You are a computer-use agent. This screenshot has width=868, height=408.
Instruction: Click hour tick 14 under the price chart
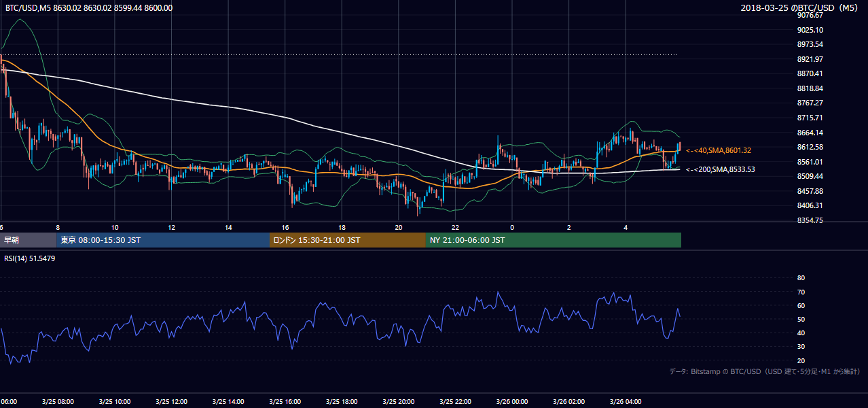(228, 228)
